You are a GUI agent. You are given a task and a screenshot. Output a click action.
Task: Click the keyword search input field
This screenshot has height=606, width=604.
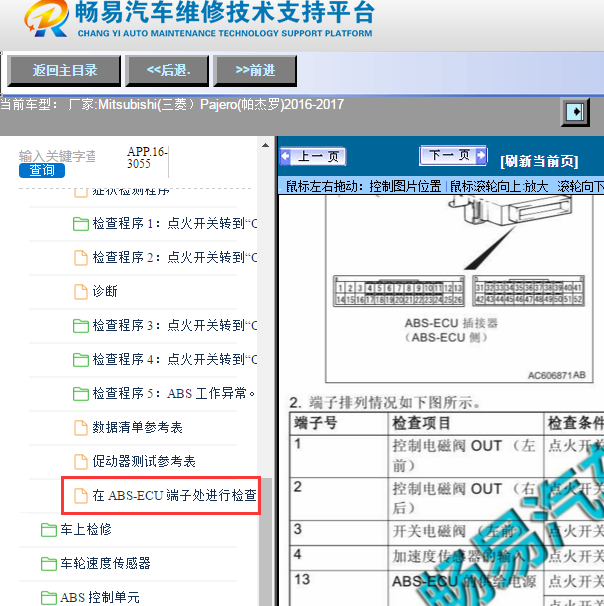(x=57, y=156)
